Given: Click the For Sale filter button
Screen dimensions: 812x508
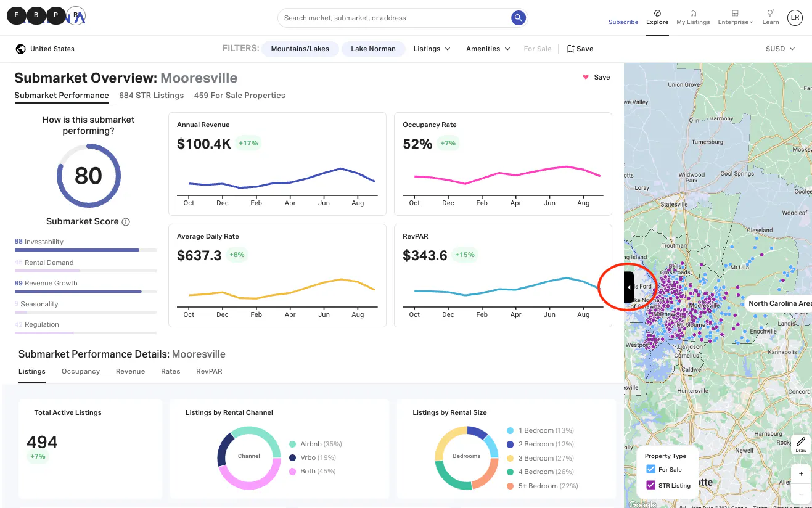Looking at the screenshot, I should (x=538, y=49).
